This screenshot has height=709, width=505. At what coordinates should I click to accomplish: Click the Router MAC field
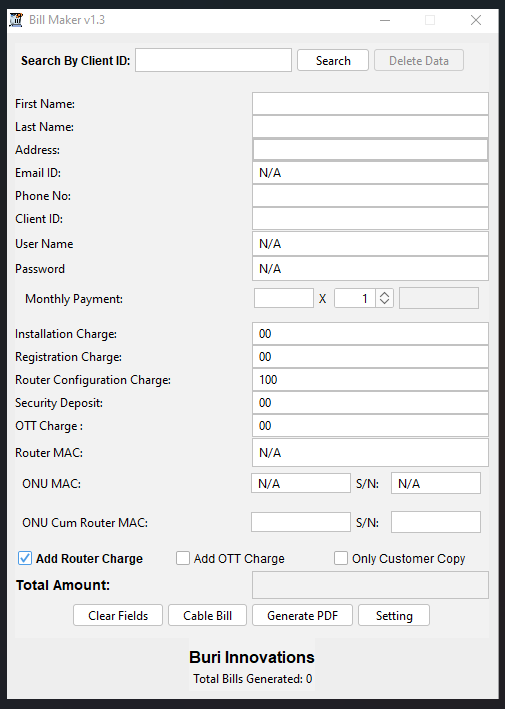point(370,453)
